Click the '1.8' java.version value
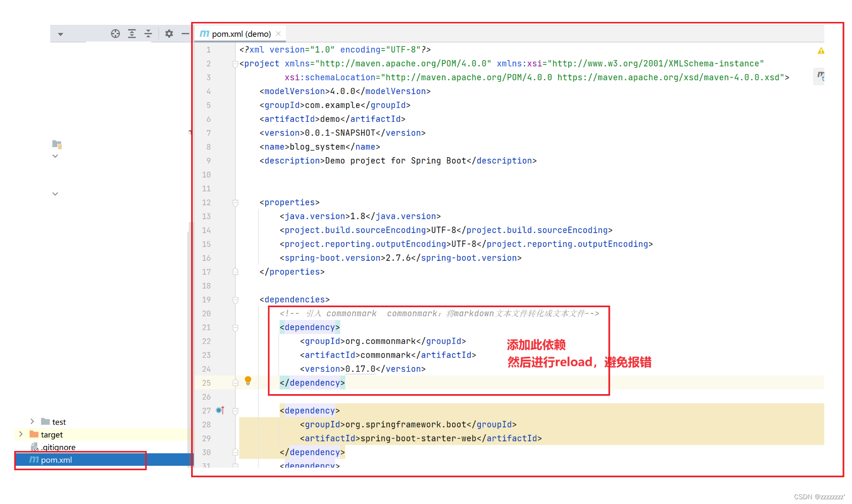Viewport: 852px width, 504px height. point(358,216)
